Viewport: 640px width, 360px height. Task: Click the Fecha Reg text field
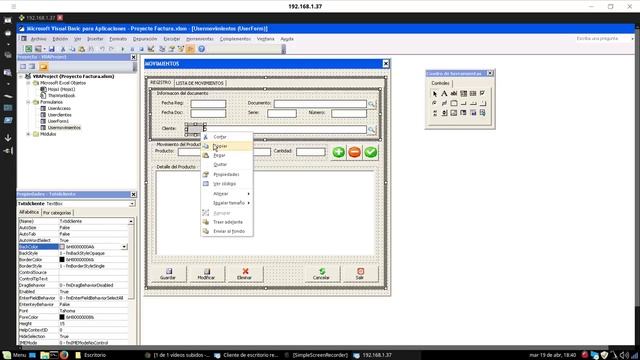pos(208,103)
